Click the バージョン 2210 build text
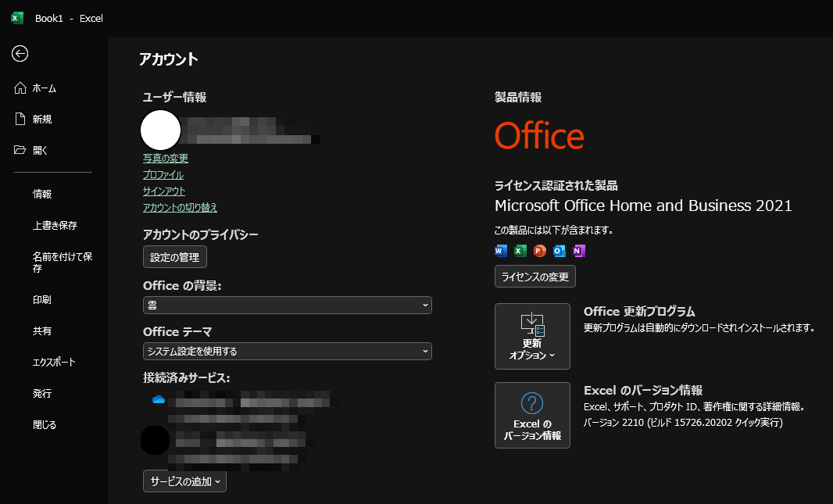833x504 pixels. (x=683, y=423)
